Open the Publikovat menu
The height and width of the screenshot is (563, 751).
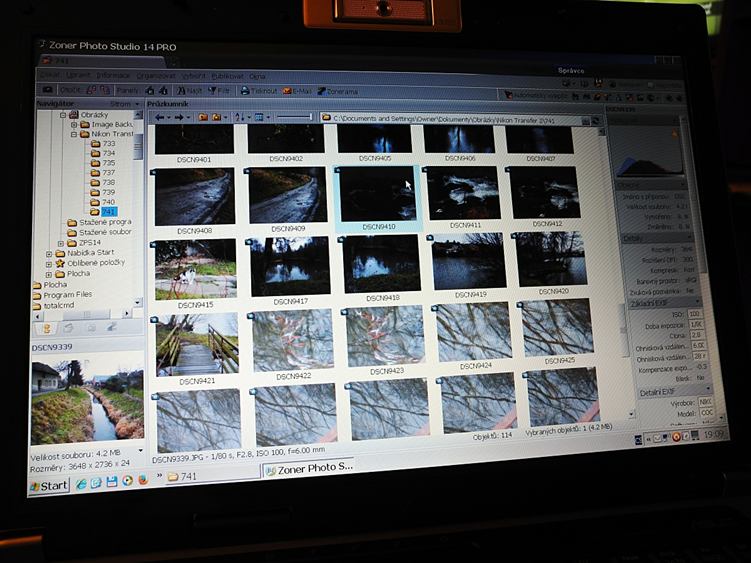pos(228,76)
